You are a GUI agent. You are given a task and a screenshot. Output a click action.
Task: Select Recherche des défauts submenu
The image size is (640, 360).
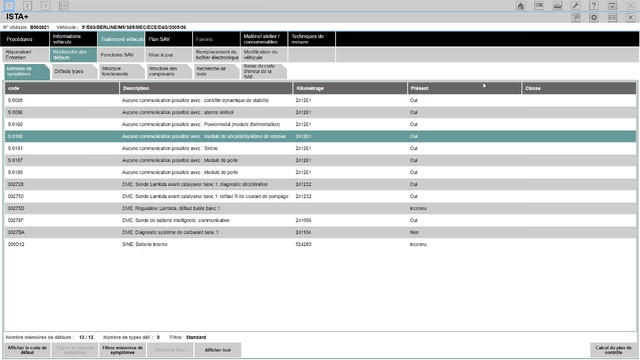pyautogui.click(x=73, y=55)
